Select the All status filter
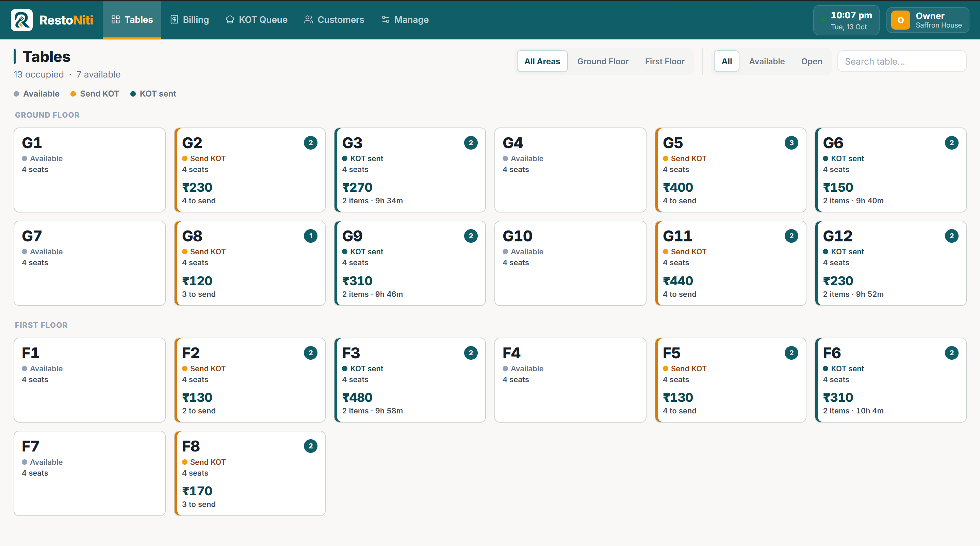This screenshot has width=980, height=546. (x=726, y=61)
